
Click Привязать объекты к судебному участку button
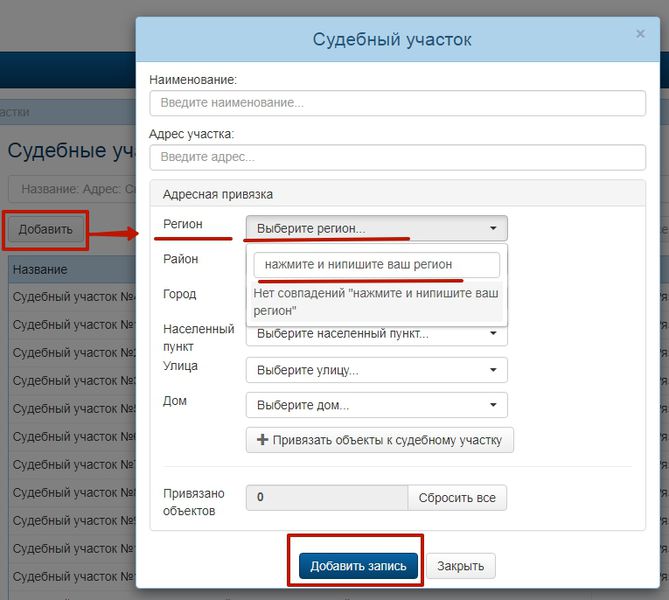pos(380,440)
